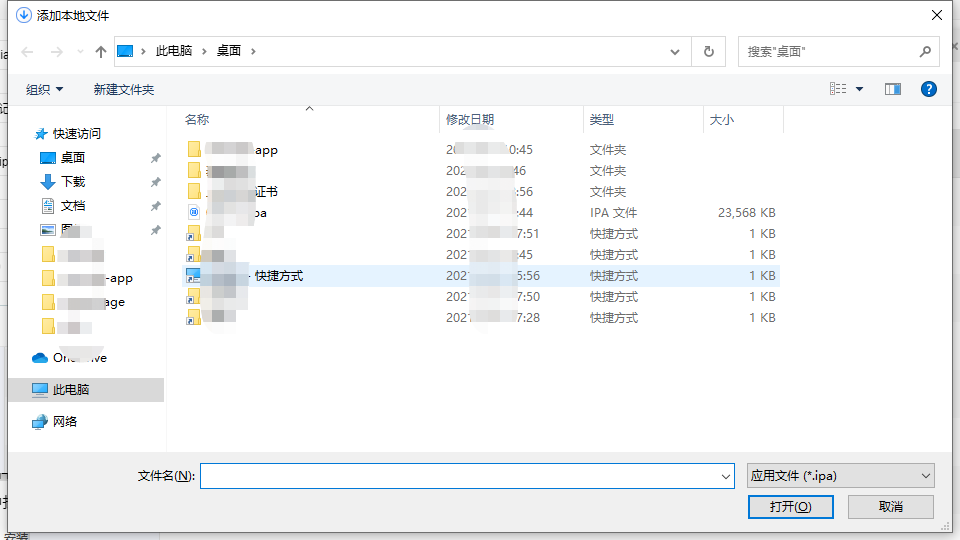Refresh the 桌面 folder listing
This screenshot has height=540, width=960.
[x=708, y=51]
